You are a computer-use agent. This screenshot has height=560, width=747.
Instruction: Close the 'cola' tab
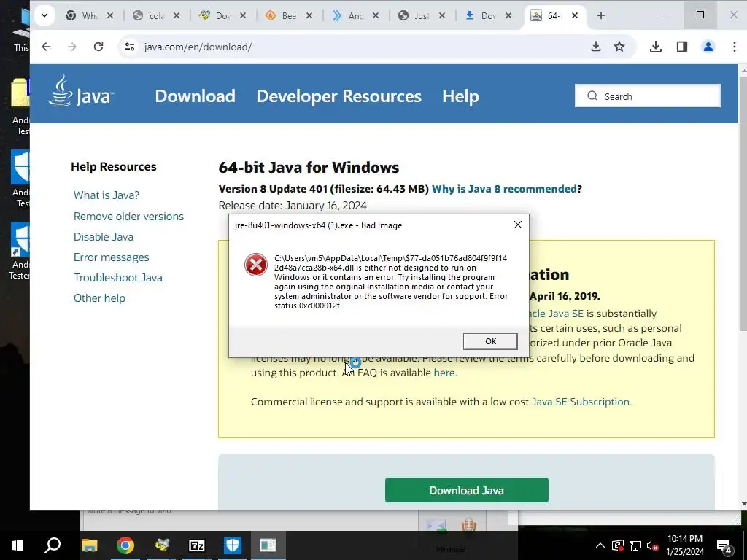click(177, 16)
